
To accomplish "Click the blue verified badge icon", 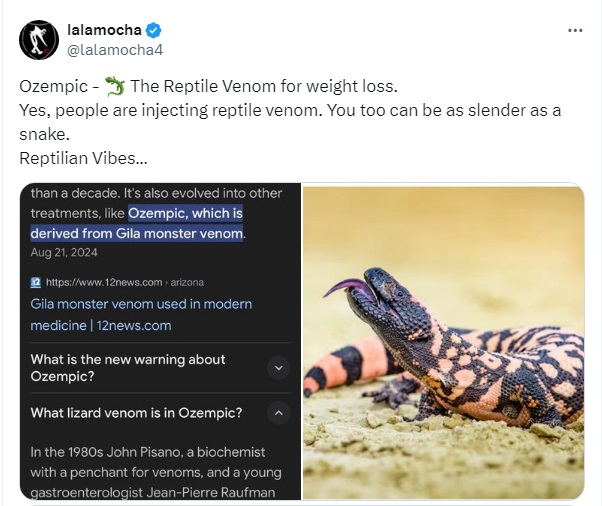I will 153,30.
